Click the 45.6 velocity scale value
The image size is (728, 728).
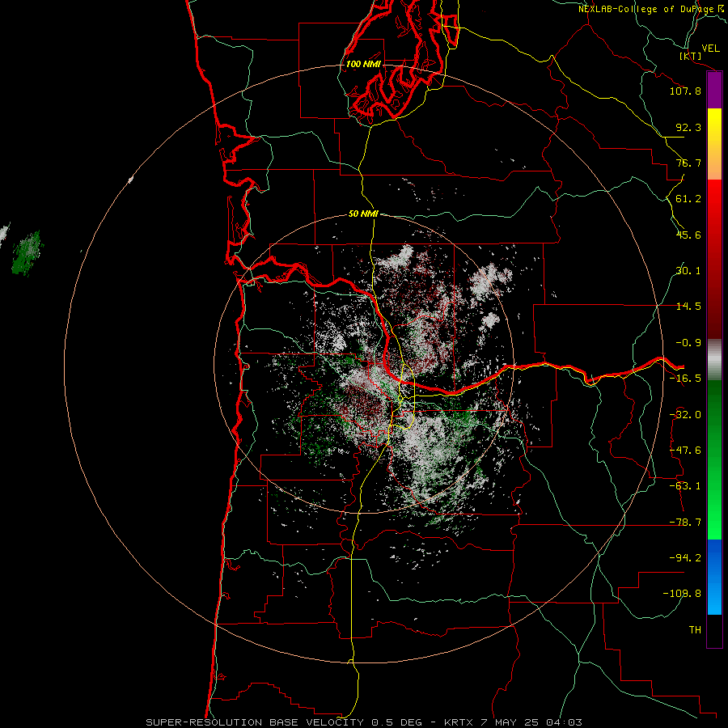[x=688, y=235]
